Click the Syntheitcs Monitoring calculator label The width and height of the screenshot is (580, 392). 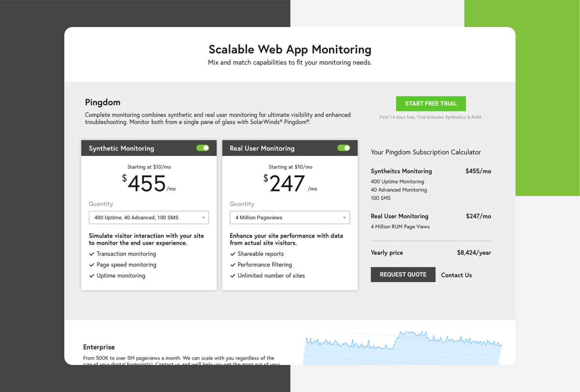pos(401,171)
